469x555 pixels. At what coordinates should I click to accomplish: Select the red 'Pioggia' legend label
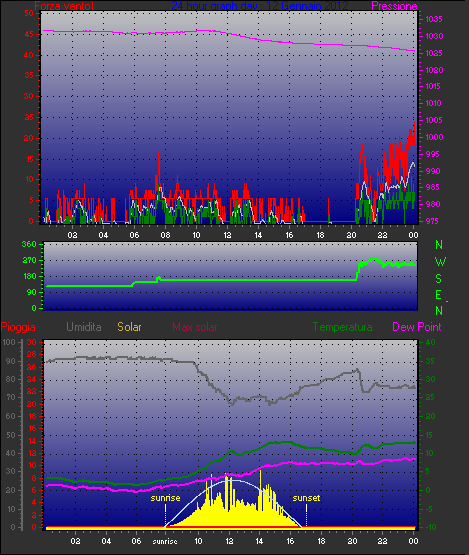[x=18, y=327]
